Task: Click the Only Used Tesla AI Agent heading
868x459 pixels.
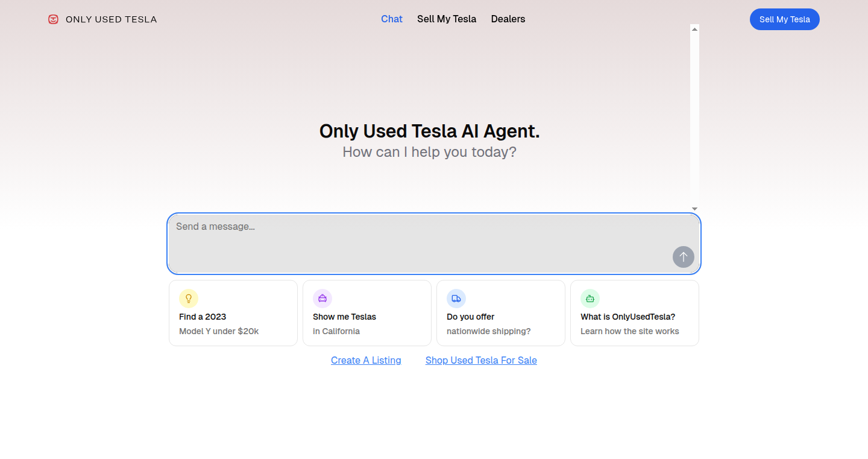Action: 429,131
